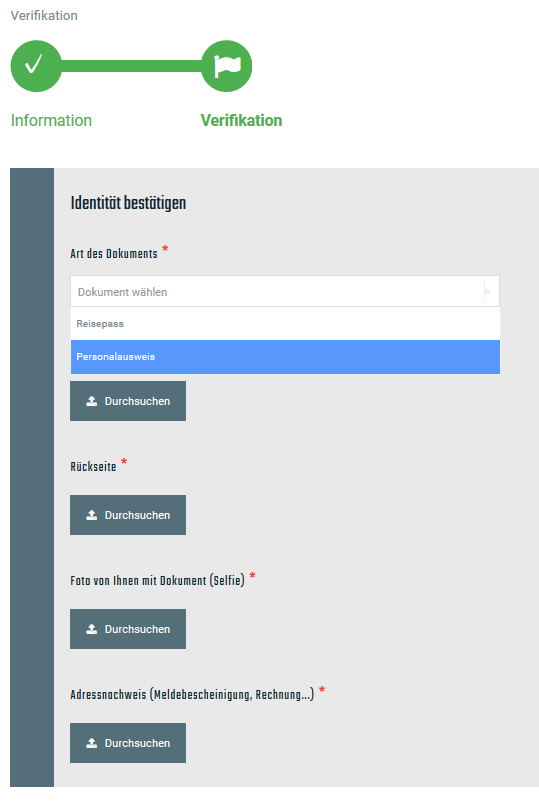Click Durchsuchen button for Adressnachweis
The height and width of the screenshot is (805, 539).
pyautogui.click(x=128, y=743)
